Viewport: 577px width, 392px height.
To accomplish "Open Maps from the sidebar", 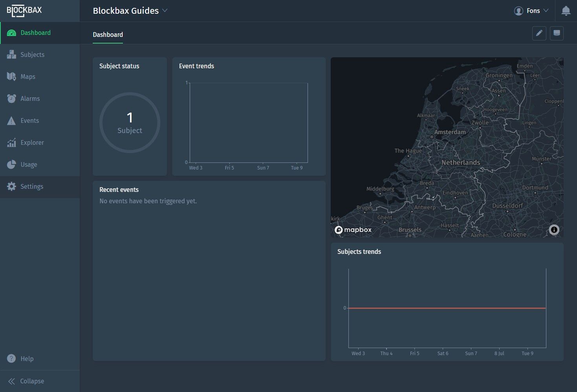I will [27, 77].
